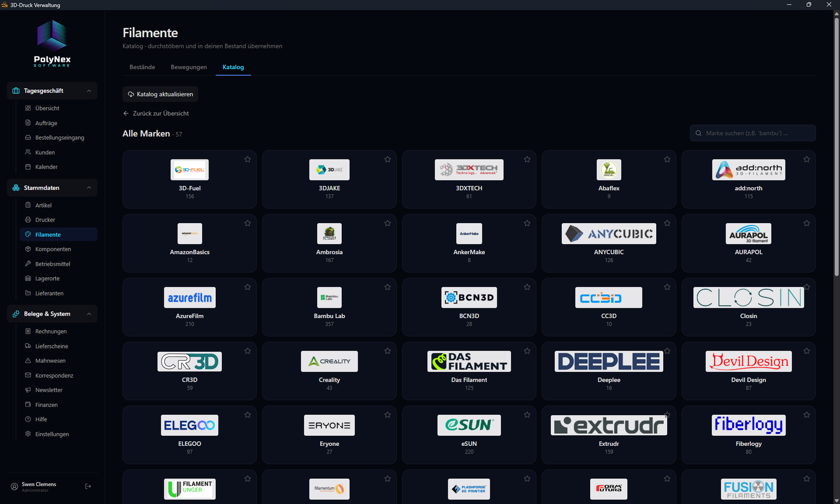Click the Lagerorte pin icon

[x=28, y=279]
